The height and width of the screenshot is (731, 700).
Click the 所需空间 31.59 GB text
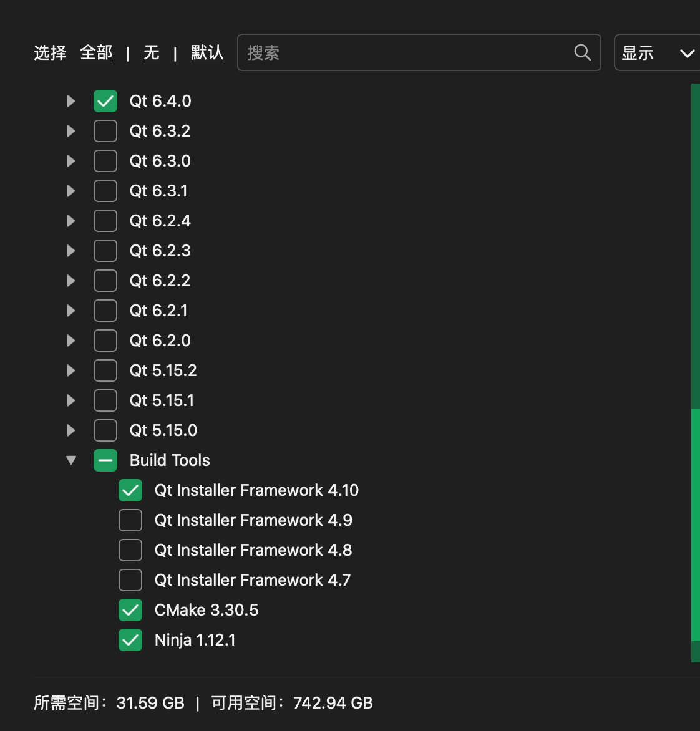click(109, 702)
